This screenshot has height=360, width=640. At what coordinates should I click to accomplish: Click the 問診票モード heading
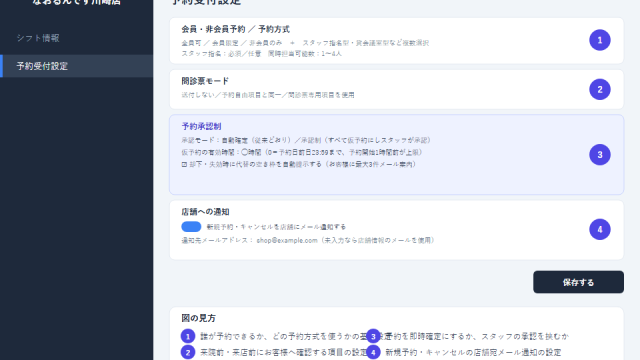point(205,81)
